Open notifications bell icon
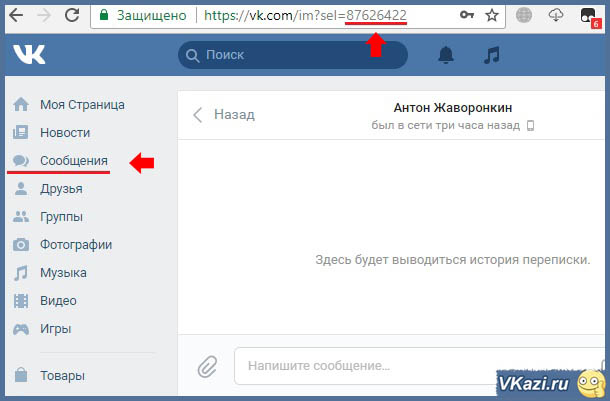Viewport: 610px width, 401px height. click(446, 55)
